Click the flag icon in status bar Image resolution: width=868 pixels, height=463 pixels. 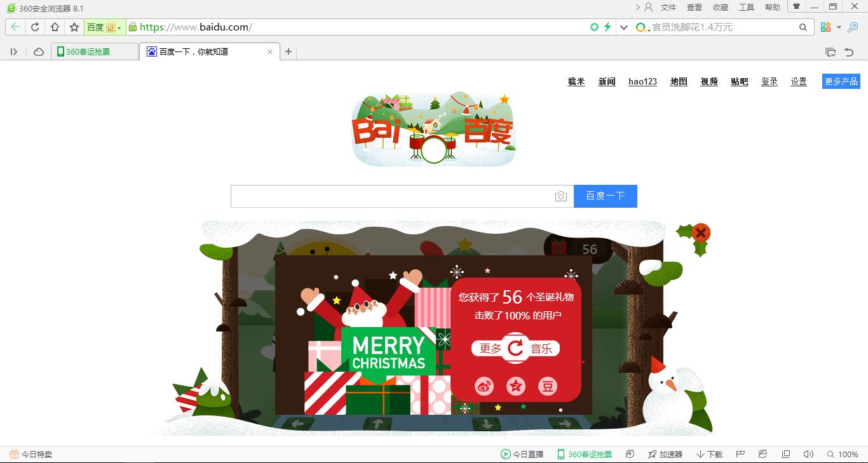coord(740,454)
